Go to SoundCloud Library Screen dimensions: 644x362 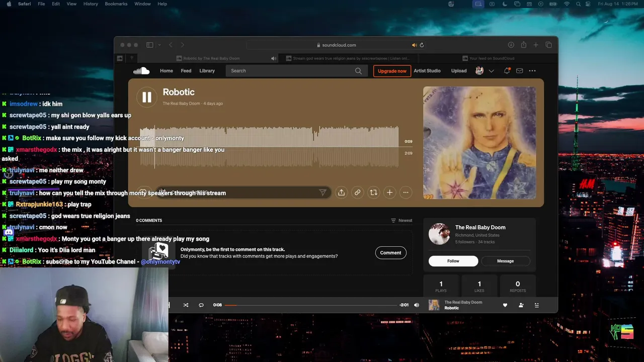click(x=207, y=71)
